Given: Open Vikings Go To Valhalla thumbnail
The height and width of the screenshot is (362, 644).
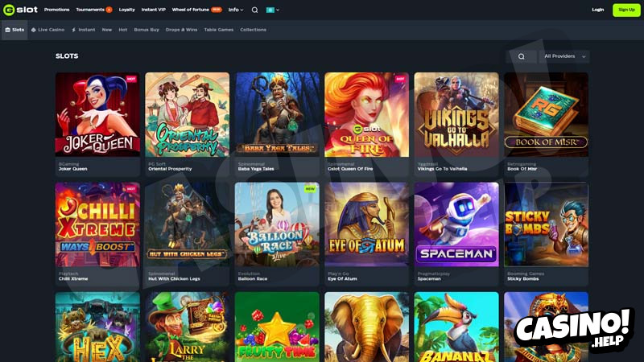Looking at the screenshot, I should [456, 114].
